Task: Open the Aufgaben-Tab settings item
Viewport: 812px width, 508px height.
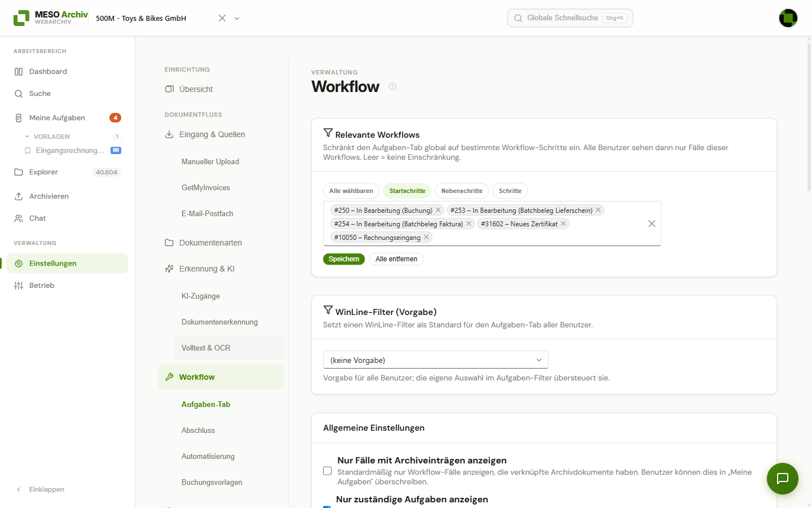Action: [x=229, y=404]
